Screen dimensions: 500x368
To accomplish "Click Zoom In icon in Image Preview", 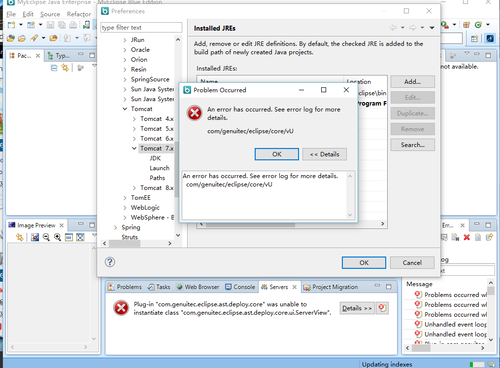I will pyautogui.click(x=57, y=237).
